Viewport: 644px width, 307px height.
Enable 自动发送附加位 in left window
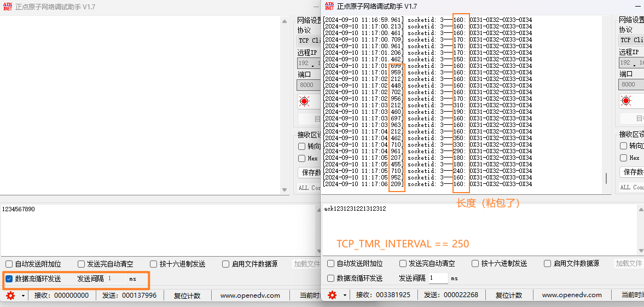click(9, 264)
